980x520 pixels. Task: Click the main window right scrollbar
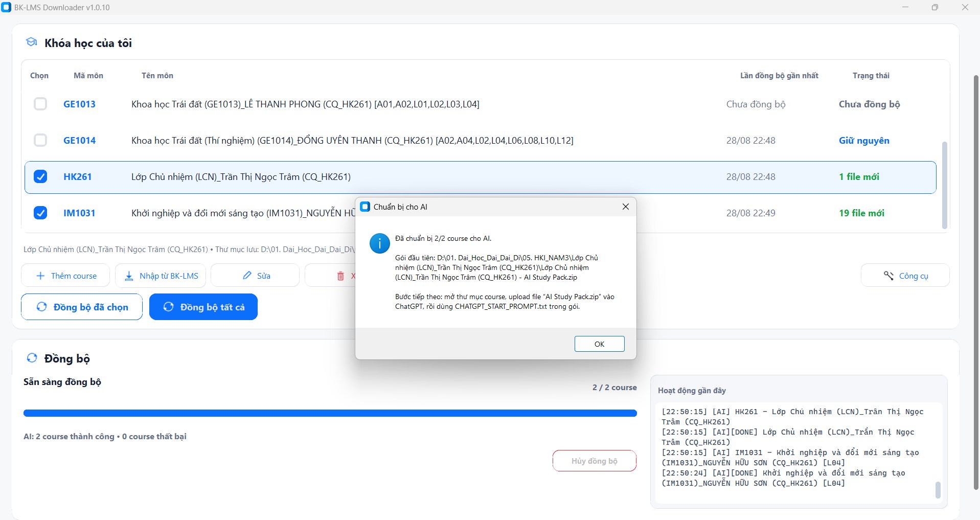coord(976,282)
